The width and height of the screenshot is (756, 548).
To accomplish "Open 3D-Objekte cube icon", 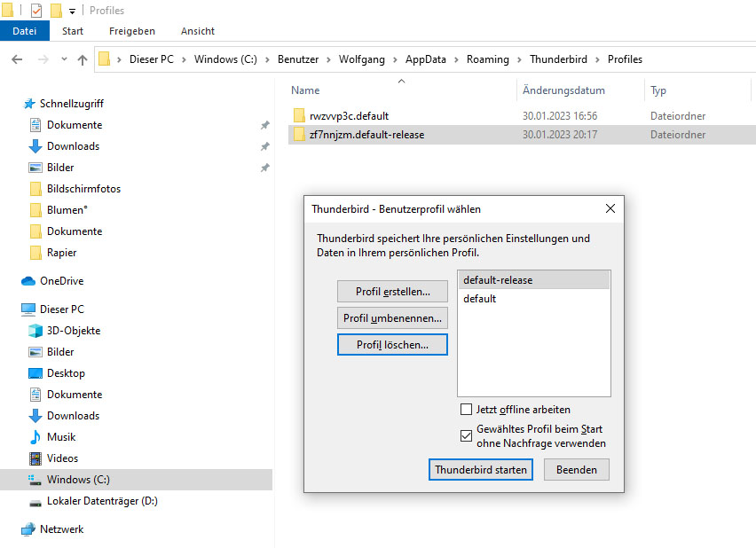I will [x=35, y=331].
